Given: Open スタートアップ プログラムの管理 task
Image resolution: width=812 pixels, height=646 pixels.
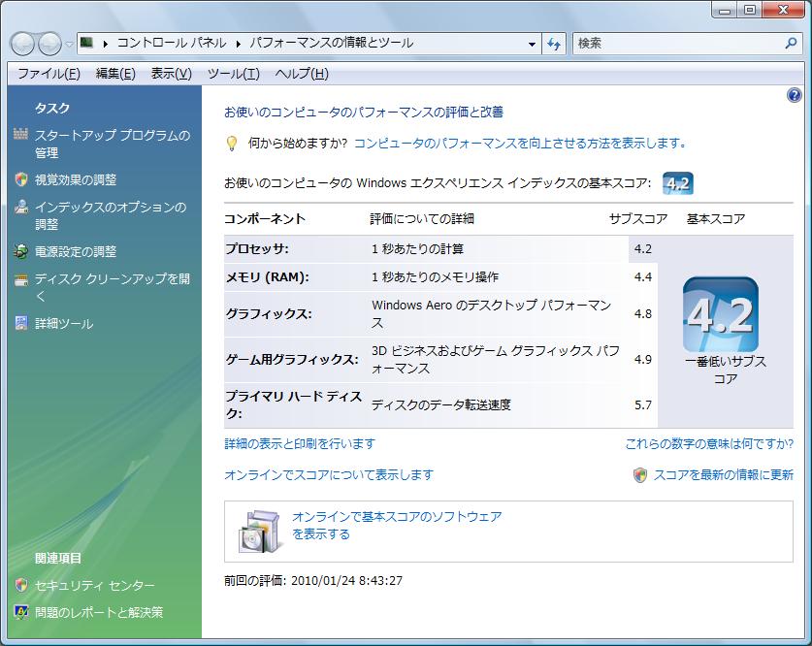Looking at the screenshot, I should pos(113,144).
